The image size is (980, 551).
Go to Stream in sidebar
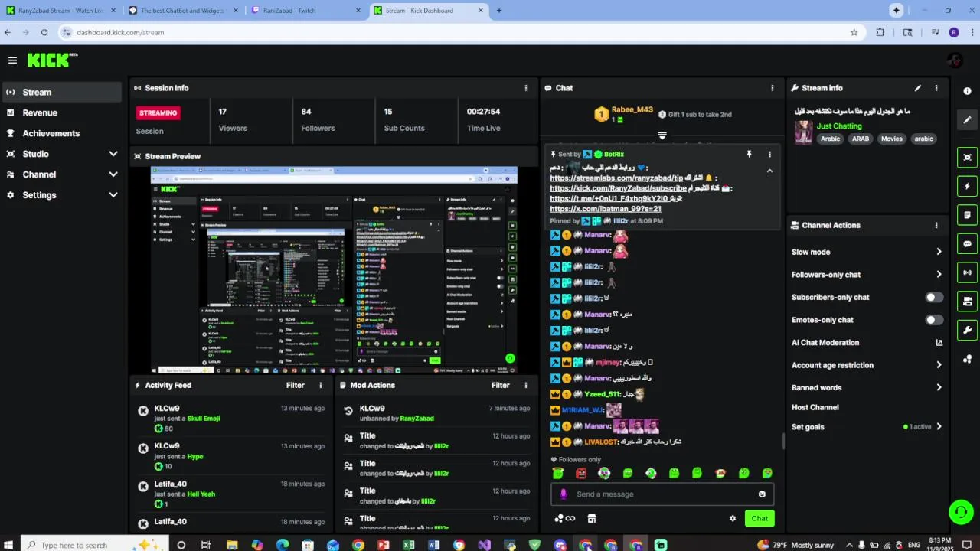[x=61, y=92]
